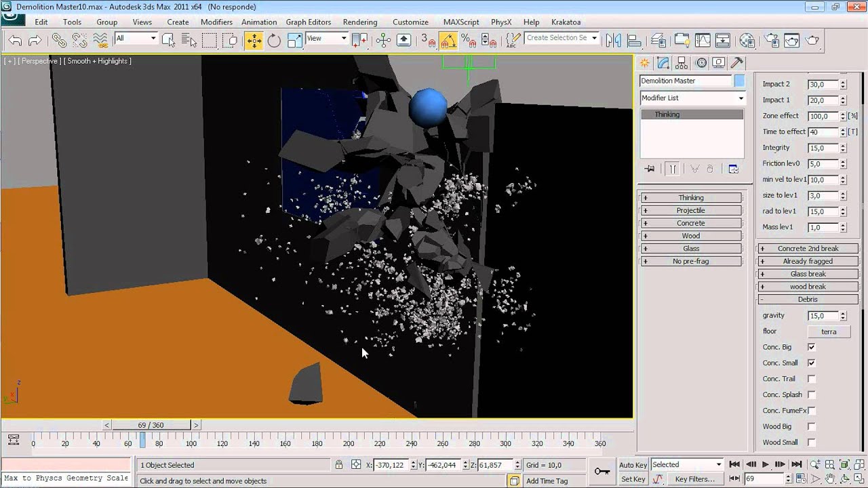868x488 pixels.
Task: Click the gravity value field
Action: click(823, 316)
